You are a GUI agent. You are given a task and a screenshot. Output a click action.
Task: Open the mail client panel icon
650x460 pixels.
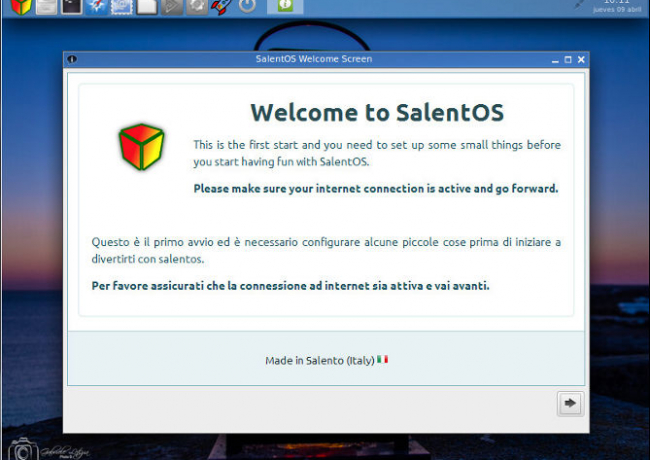tap(122, 6)
